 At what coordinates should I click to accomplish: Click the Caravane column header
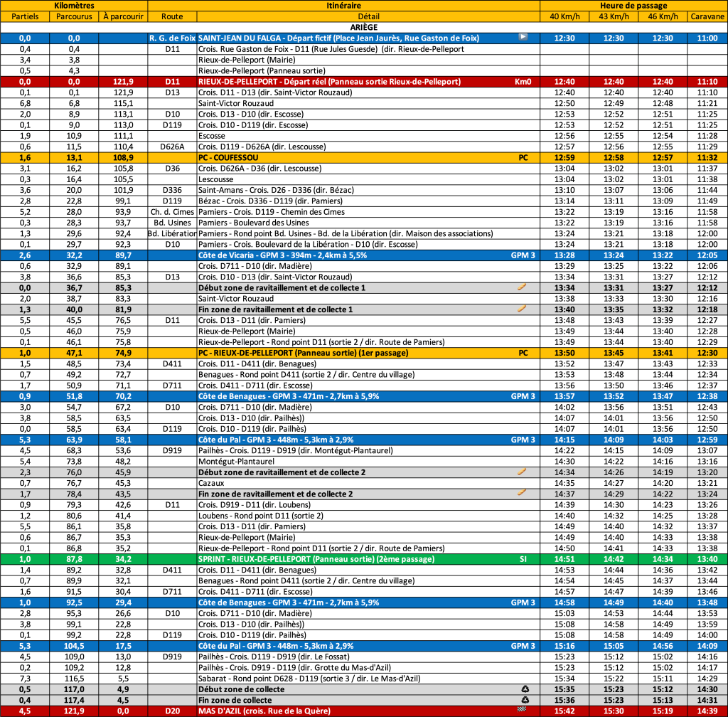point(707,16)
